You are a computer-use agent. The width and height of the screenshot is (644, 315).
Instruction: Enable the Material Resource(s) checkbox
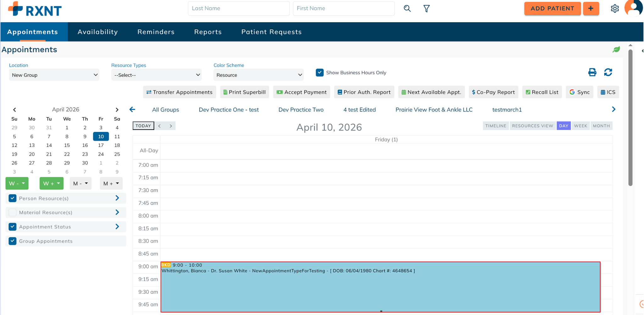[13, 213]
